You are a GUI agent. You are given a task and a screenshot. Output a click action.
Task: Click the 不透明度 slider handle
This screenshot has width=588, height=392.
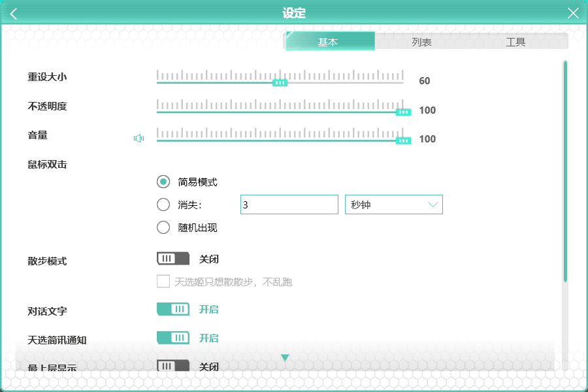click(x=404, y=112)
